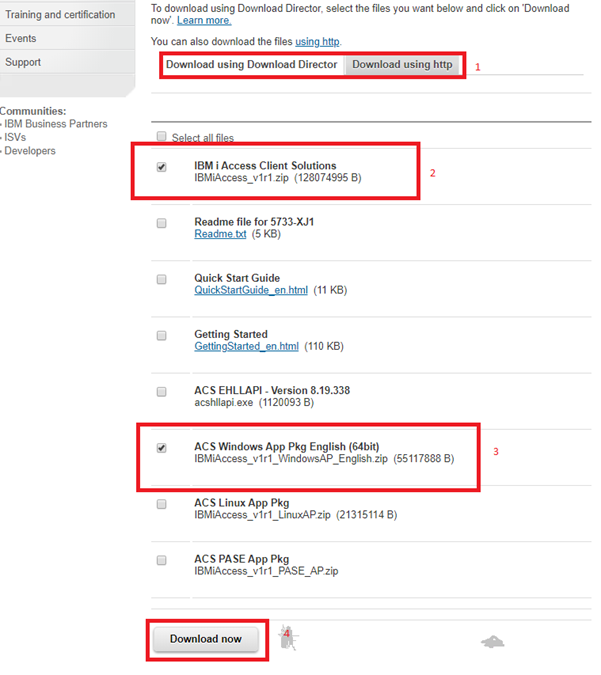Open the Readme.txt file link
This screenshot has height=675, width=601.
point(220,234)
